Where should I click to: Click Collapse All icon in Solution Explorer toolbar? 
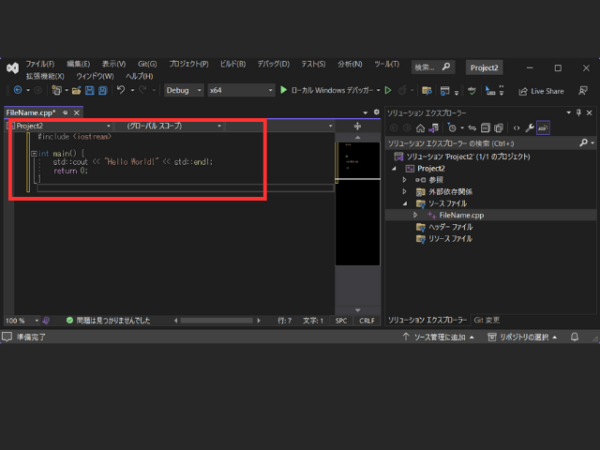pyautogui.click(x=485, y=128)
